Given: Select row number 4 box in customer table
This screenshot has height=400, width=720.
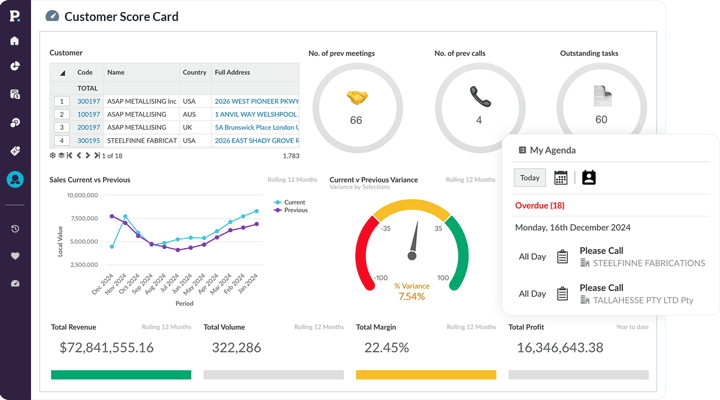Looking at the screenshot, I should click(x=62, y=141).
